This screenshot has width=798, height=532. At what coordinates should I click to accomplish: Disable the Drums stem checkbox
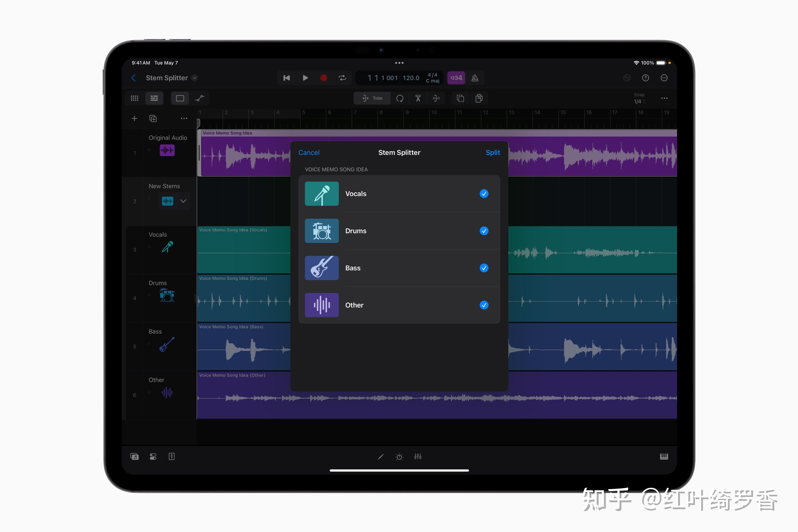pyautogui.click(x=484, y=231)
